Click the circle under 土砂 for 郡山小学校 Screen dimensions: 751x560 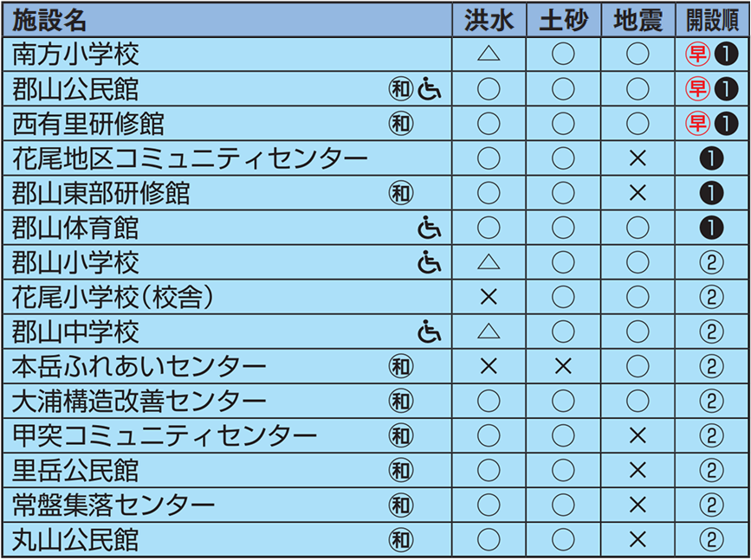pos(563,262)
